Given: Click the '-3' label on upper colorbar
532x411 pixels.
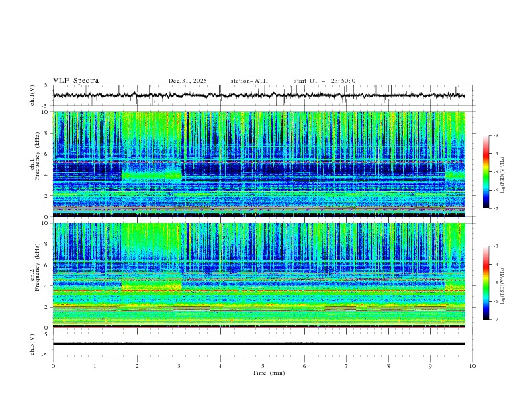Looking at the screenshot, I should [495, 135].
